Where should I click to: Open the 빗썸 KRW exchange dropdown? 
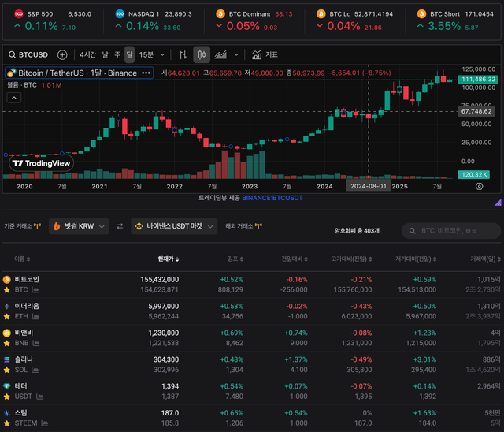79,226
